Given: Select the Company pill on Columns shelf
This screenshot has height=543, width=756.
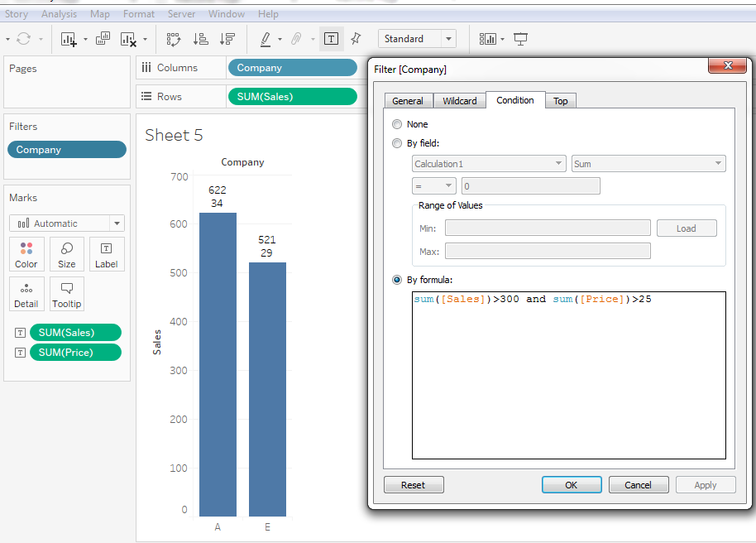Looking at the screenshot, I should [293, 68].
